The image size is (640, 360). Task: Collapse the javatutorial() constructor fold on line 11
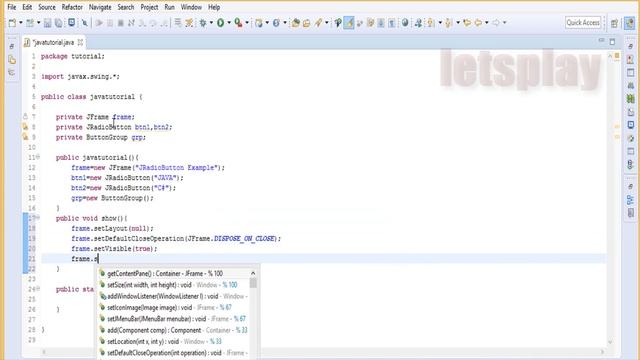(x=38, y=157)
